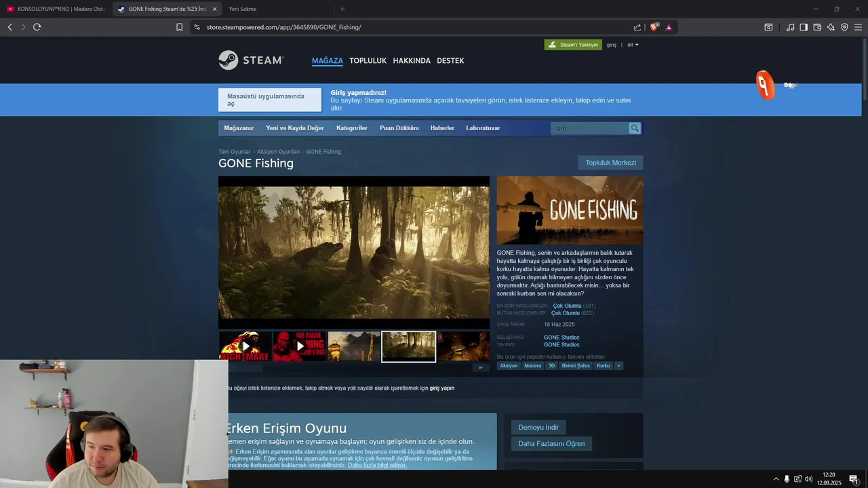This screenshot has height=488, width=868.
Task: Click the Steam logo in the header
Action: 251,60
